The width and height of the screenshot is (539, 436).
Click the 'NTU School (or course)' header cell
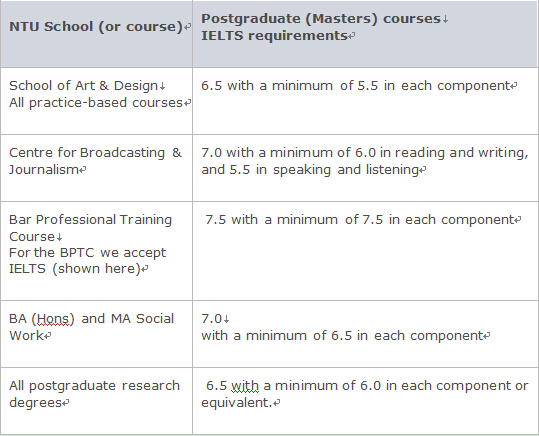coord(96,34)
